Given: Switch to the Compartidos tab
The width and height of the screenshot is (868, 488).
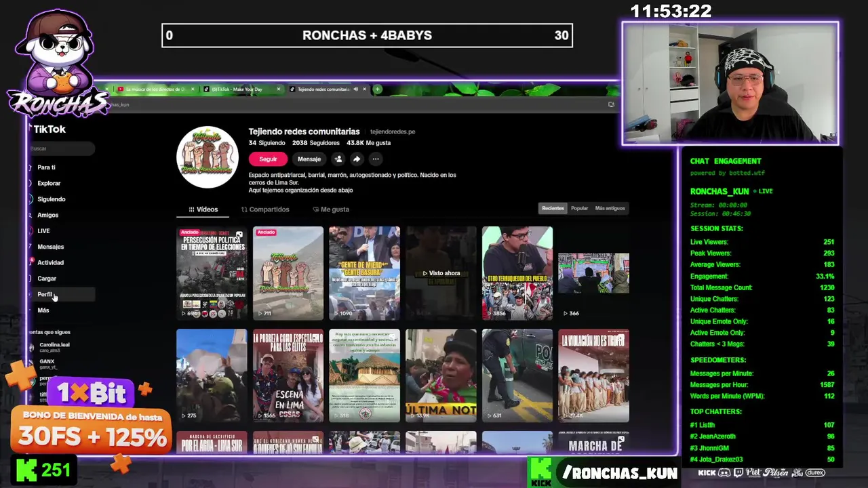Looking at the screenshot, I should pos(265,209).
